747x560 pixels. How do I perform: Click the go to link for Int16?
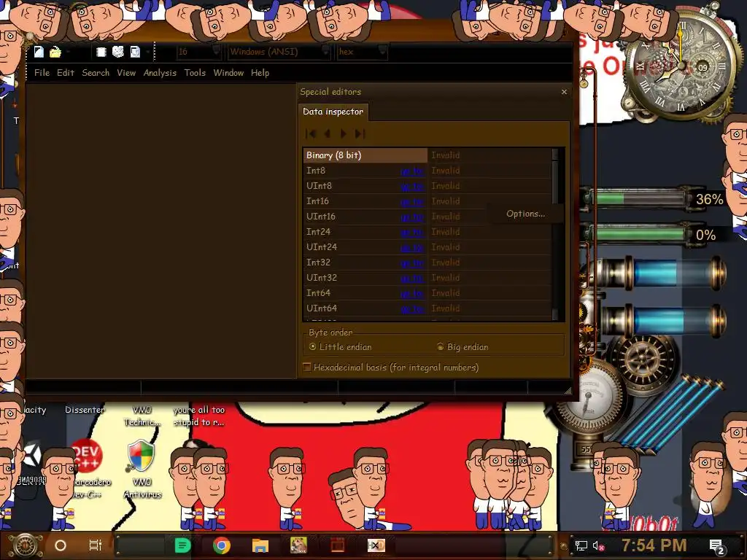[412, 201]
